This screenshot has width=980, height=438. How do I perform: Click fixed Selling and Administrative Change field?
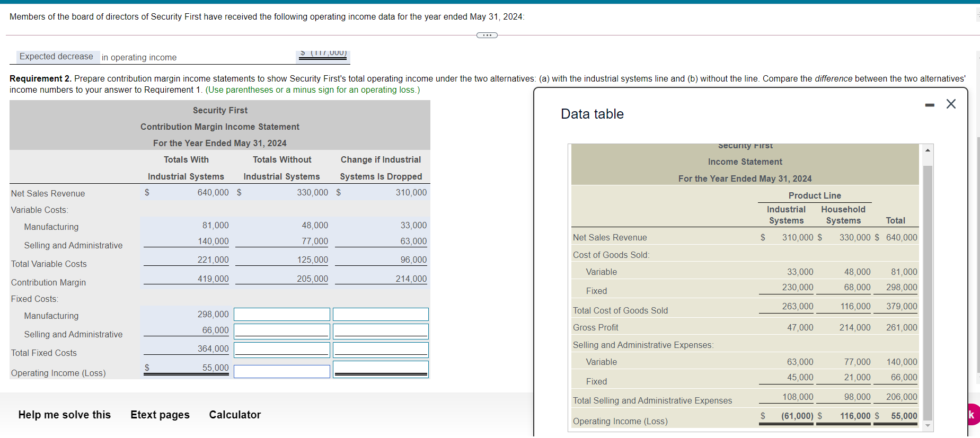[381, 331]
